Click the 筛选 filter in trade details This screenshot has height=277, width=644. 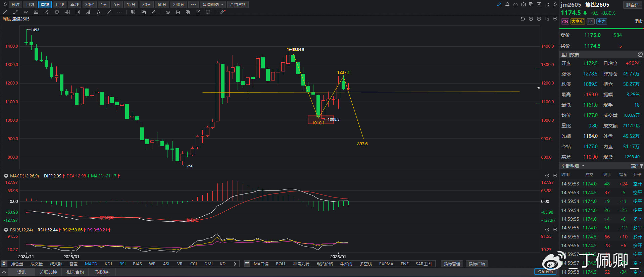(x=636, y=166)
